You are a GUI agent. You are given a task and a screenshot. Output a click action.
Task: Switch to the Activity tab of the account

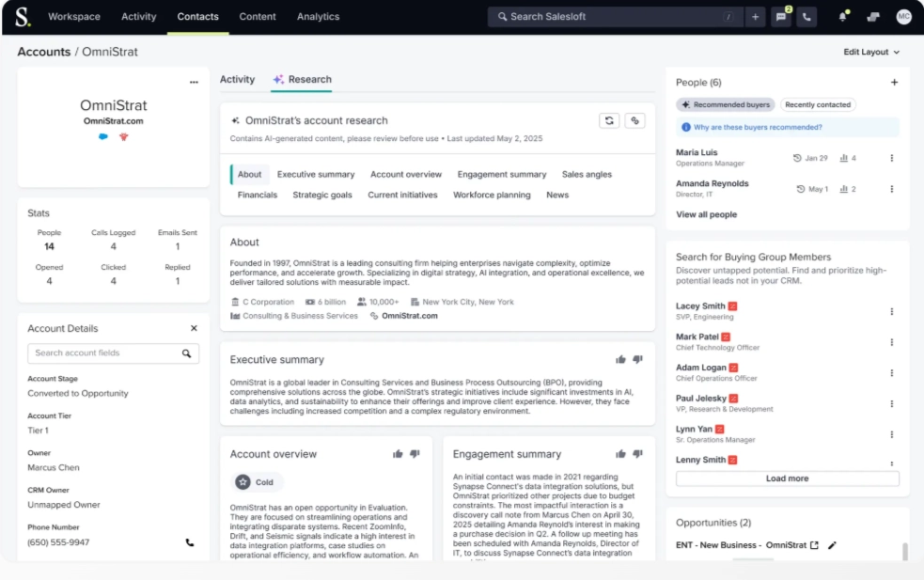(238, 80)
